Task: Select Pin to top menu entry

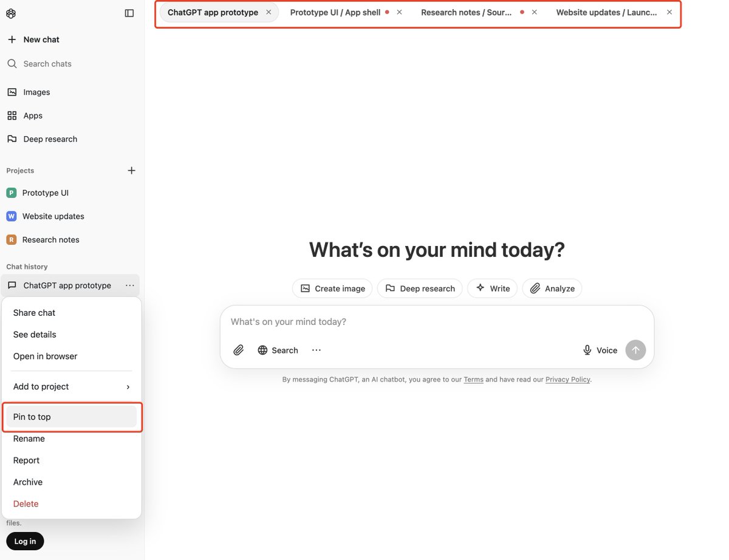Action: [x=72, y=417]
